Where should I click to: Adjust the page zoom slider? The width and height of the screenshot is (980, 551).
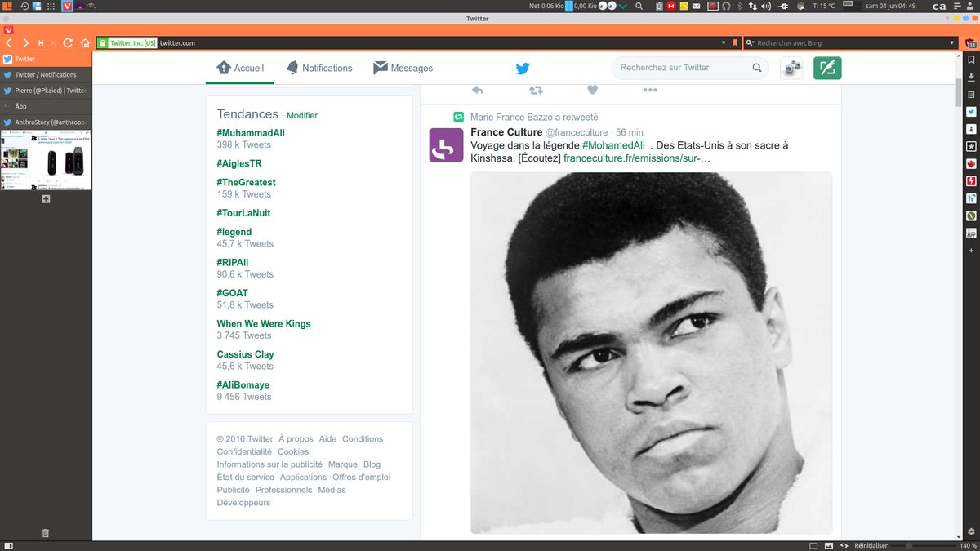[908, 545]
